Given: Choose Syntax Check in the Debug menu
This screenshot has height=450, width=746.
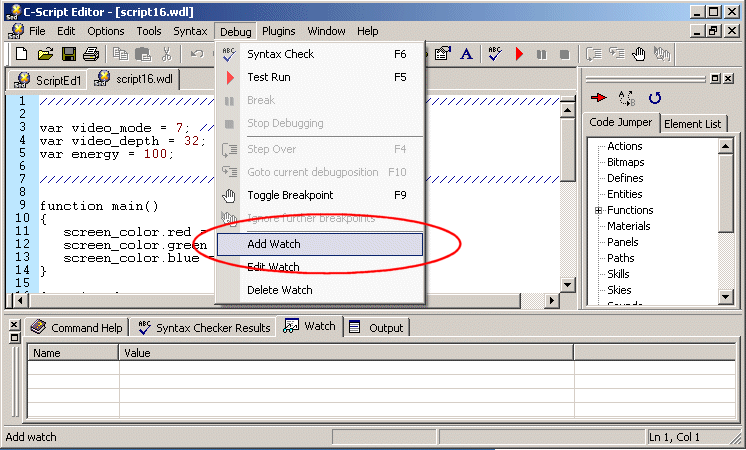Looking at the screenshot, I should (x=280, y=54).
